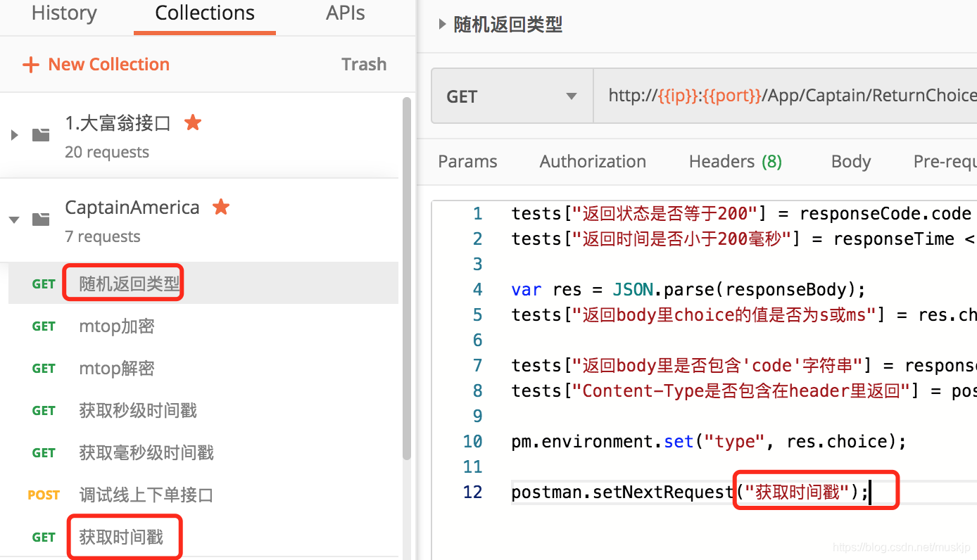This screenshot has width=977, height=560.
Task: Open the 随机返回类型 request
Action: click(x=203, y=284)
